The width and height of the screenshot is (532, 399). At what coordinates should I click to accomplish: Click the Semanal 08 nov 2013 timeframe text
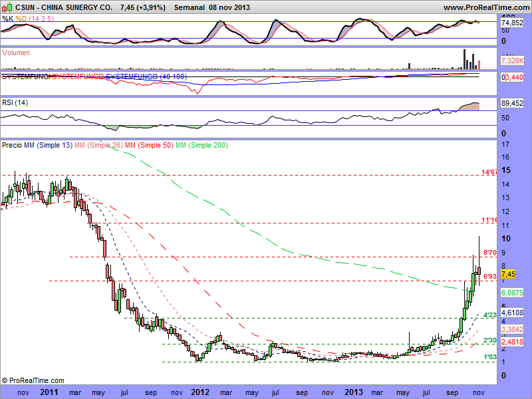pyautogui.click(x=212, y=7)
